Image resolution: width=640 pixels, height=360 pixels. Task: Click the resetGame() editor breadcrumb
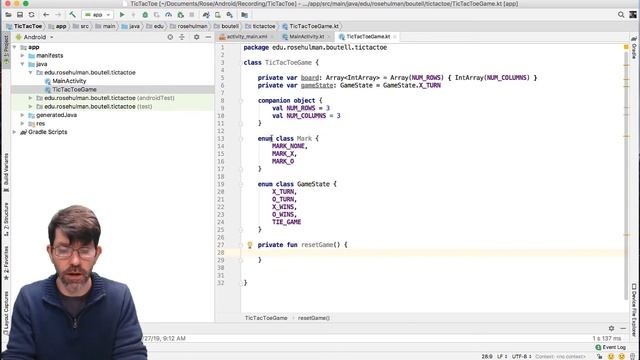coord(313,318)
